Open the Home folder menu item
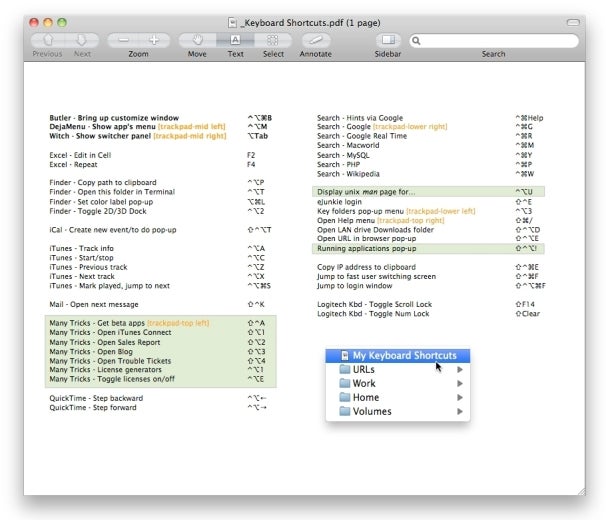Image resolution: width=606 pixels, height=520 pixels. pyautogui.click(x=398, y=397)
